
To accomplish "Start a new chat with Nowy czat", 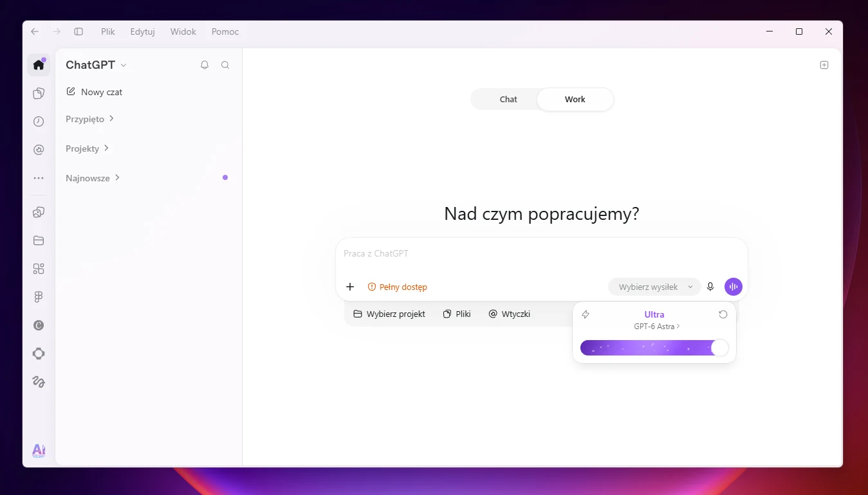I will pos(94,92).
